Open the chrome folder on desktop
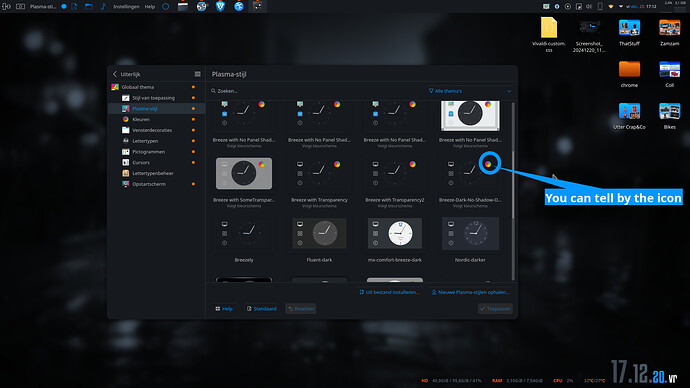 (629, 74)
